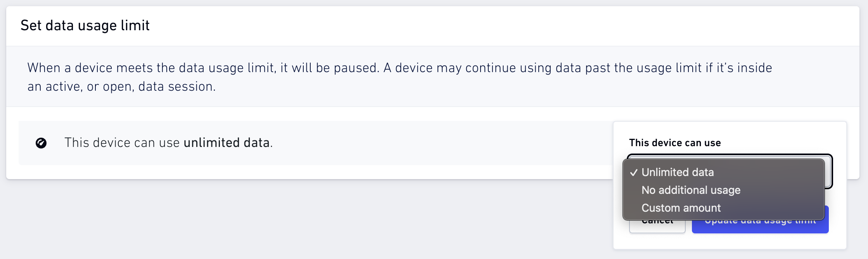Viewport: 868px width, 259px height.
Task: Click the unlimited data prohibition icon
Action: pyautogui.click(x=41, y=143)
